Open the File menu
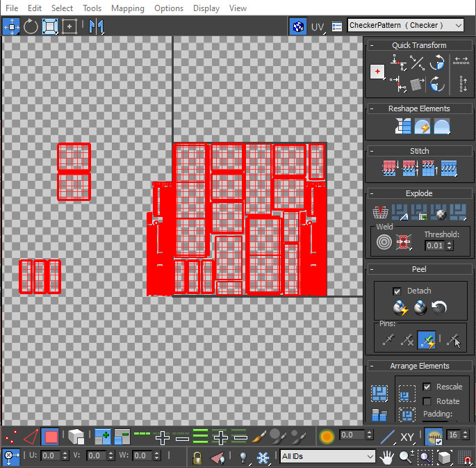476x468 pixels. [12, 8]
